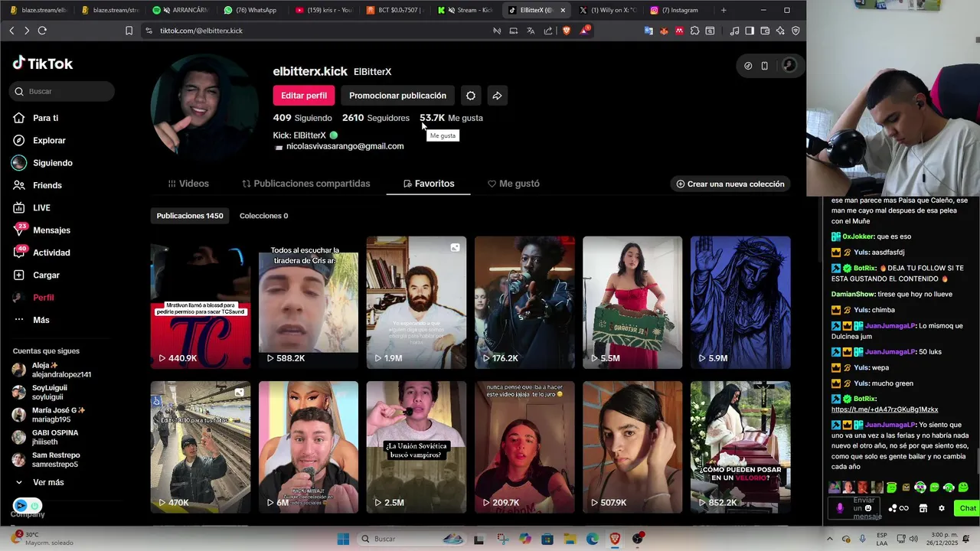Open Kick chat shop icon
Image resolution: width=980 pixels, height=551 pixels.
click(x=923, y=508)
